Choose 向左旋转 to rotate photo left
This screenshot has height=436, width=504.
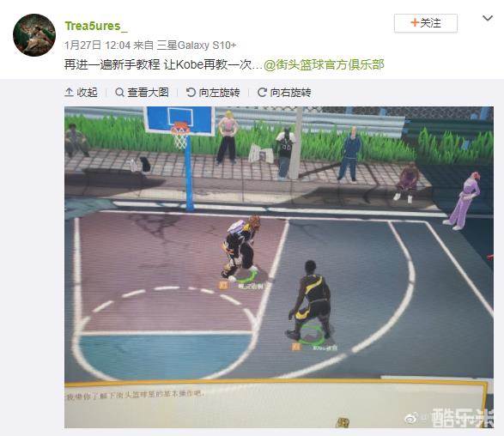(213, 93)
